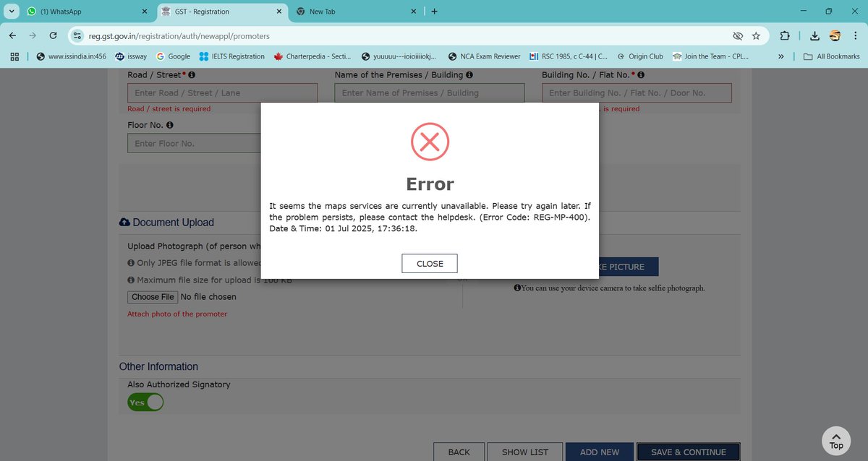Show Building No. / Flat No. info icon
This screenshot has height=461, width=868.
641,74
